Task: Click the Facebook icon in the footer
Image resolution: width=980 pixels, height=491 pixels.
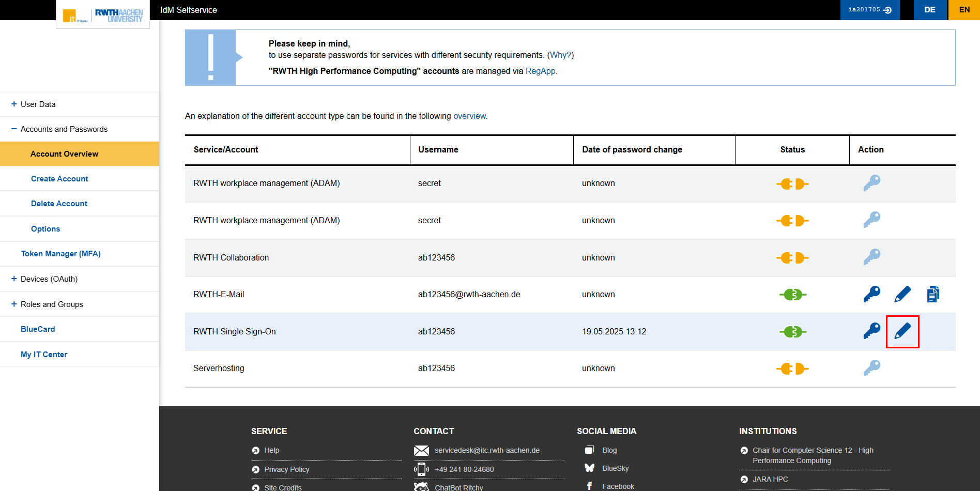Action: (589, 486)
